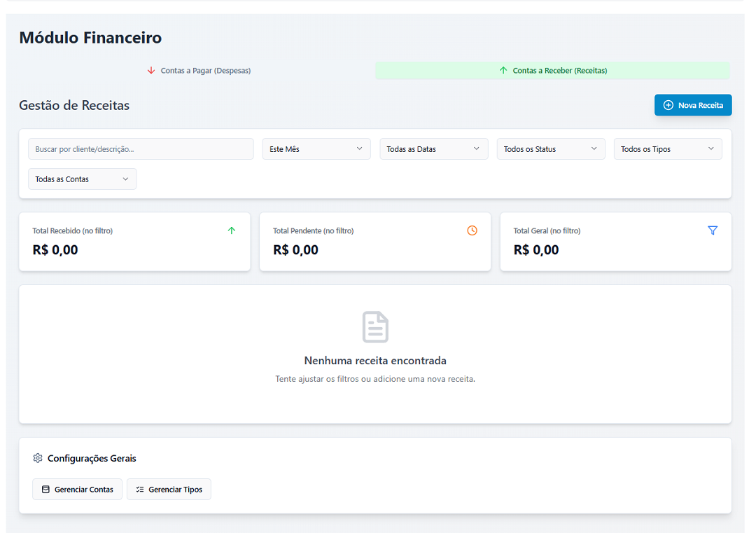The image size is (756, 533).
Task: Click the green arrow icon in Total Recebido card
Action: [x=232, y=230]
